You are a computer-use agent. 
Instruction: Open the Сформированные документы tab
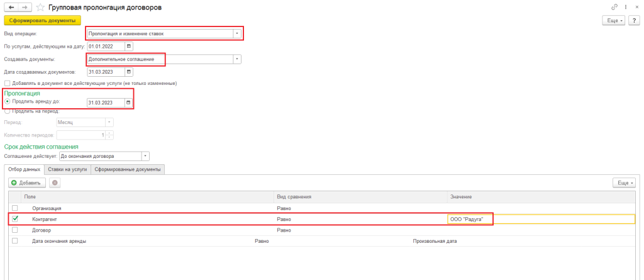pos(128,169)
